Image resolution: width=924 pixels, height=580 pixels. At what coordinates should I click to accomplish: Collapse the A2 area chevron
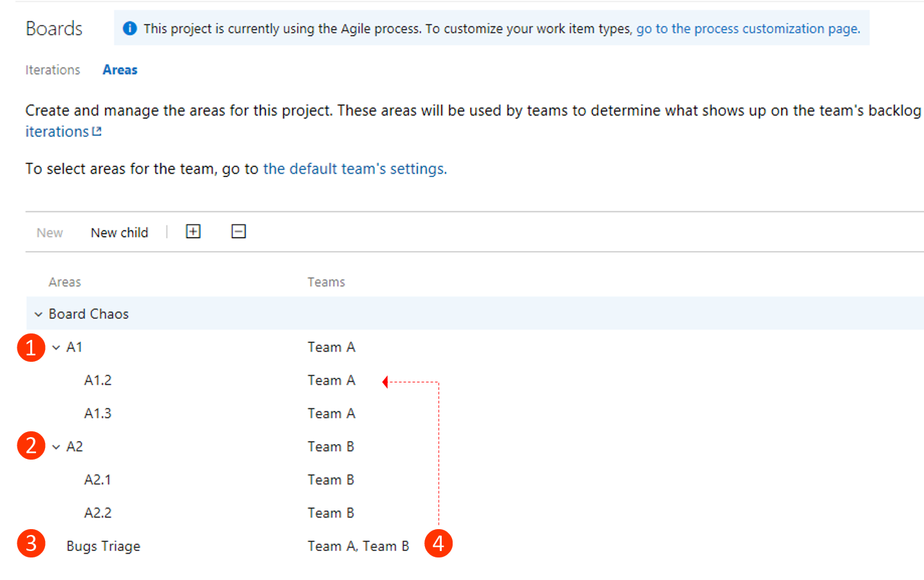coord(56,447)
